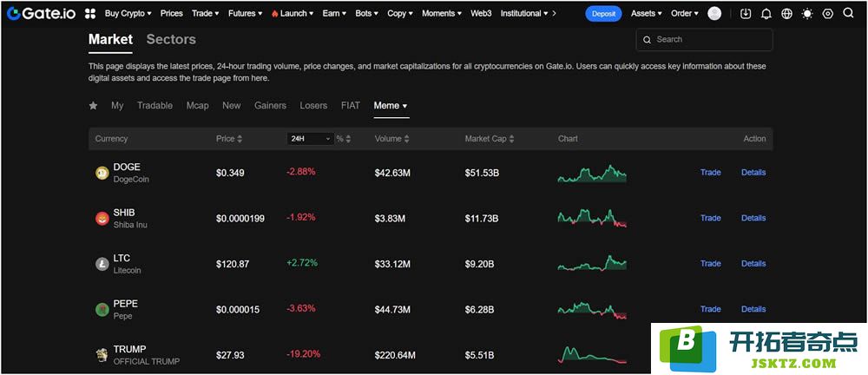Select the My filter tab

pyautogui.click(x=117, y=105)
